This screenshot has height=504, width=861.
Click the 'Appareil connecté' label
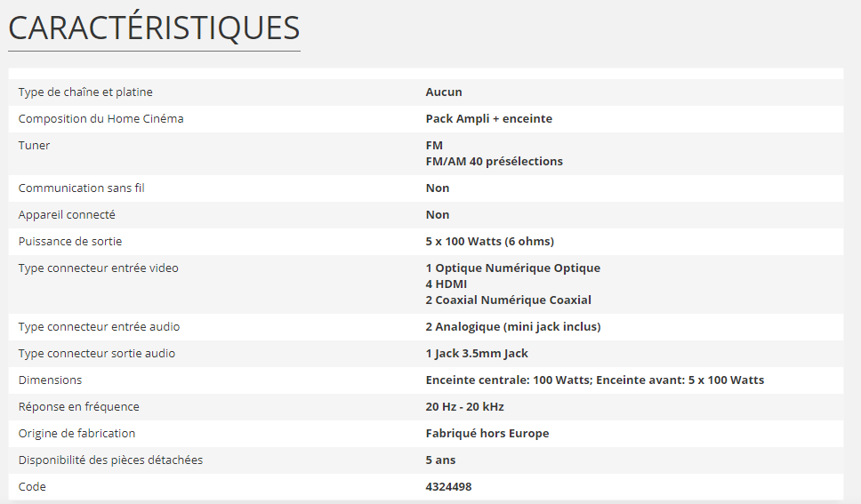pyautogui.click(x=67, y=215)
